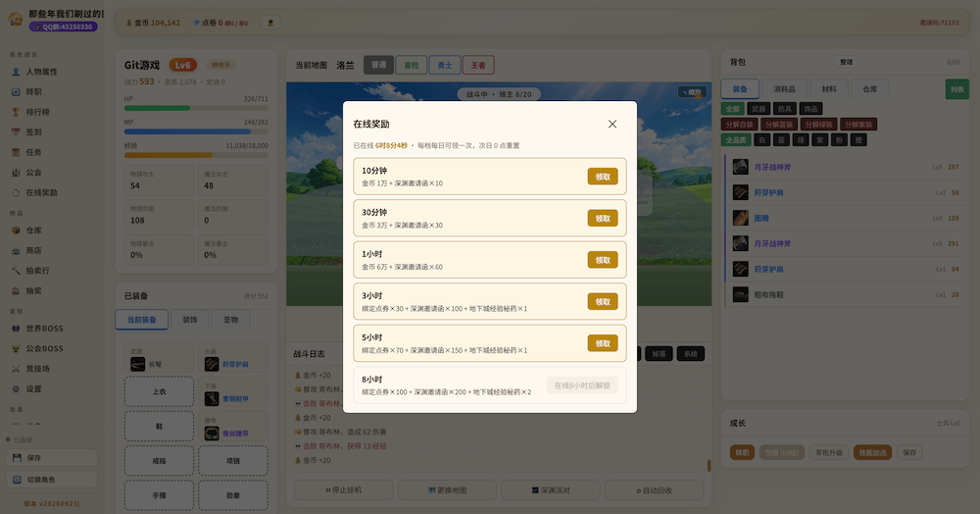The image size is (980, 514).
Task: Claim the 5小时 online reward
Action: (603, 343)
